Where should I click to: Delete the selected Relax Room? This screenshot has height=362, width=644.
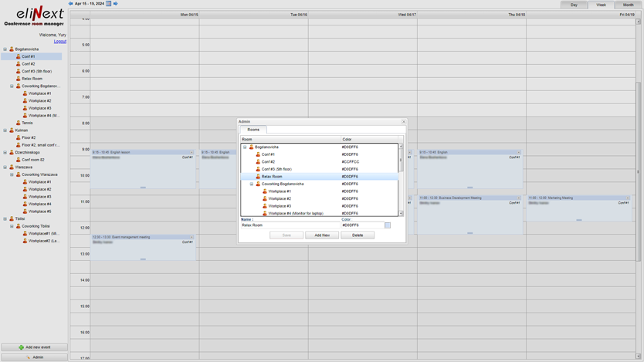click(358, 235)
